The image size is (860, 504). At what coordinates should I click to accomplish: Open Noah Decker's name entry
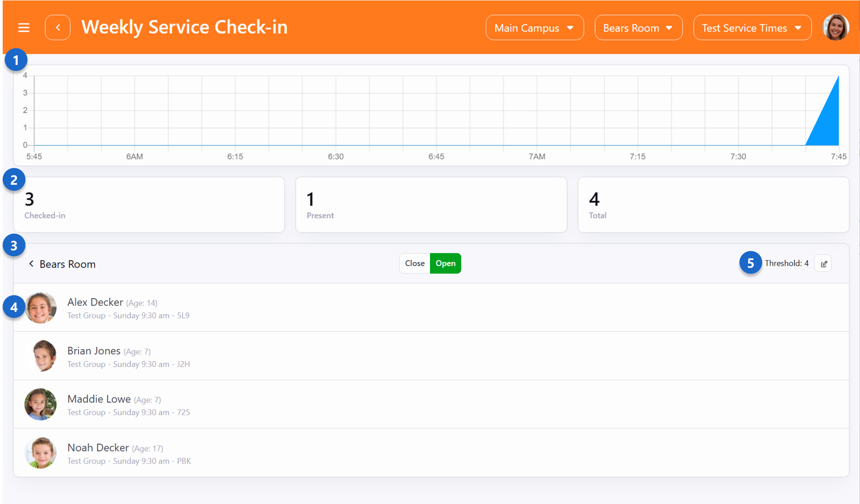coord(98,448)
